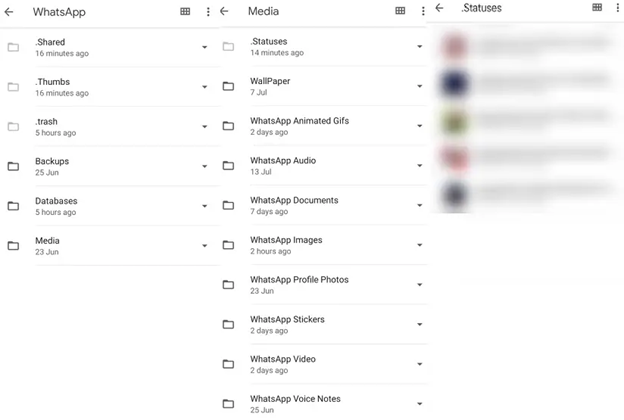Open the WhatsApp Voice Notes folder icon
Image resolution: width=624 pixels, height=420 pixels.
pos(228,404)
